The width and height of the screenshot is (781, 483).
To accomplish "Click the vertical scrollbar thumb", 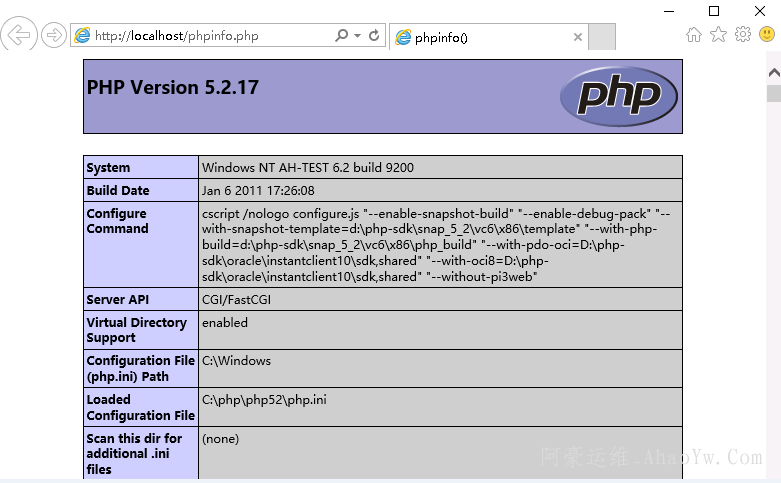I will tap(773, 94).
